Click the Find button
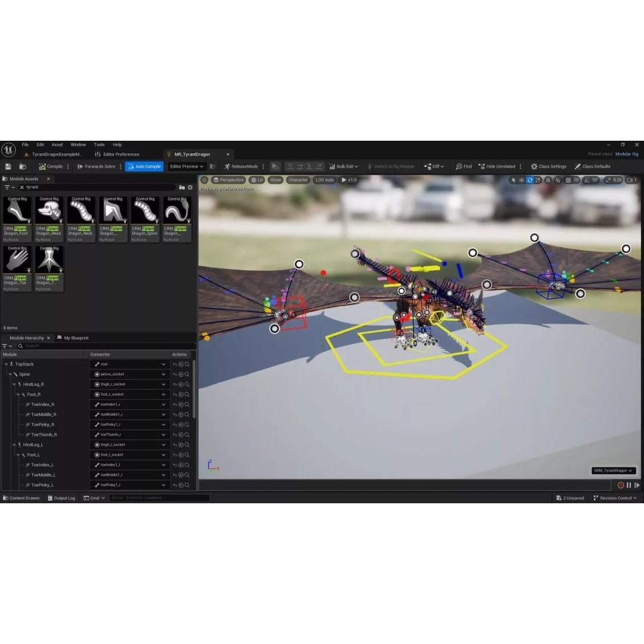644x644 pixels. tap(464, 166)
